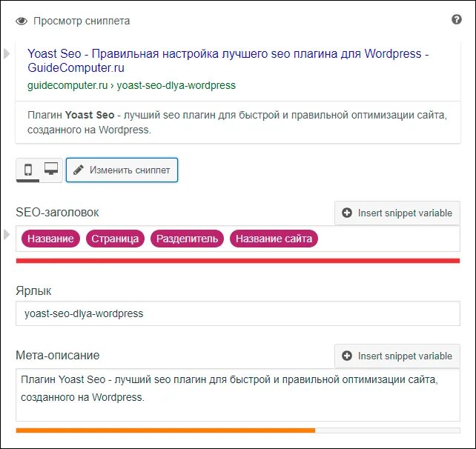
Task: Switch to desktop preview icon
Action: tap(50, 170)
